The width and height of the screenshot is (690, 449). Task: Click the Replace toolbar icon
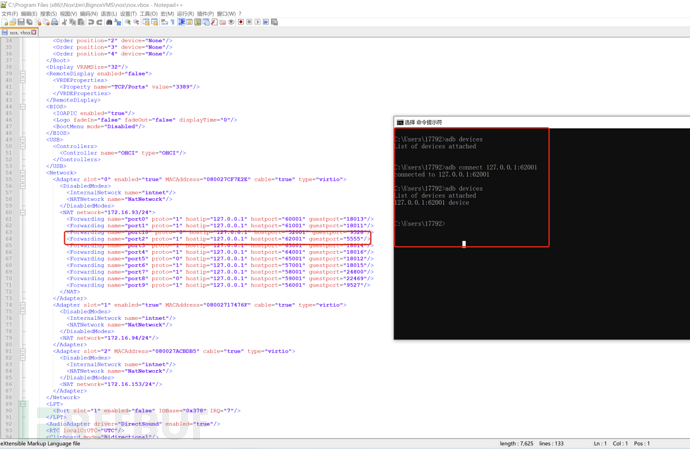[117, 22]
